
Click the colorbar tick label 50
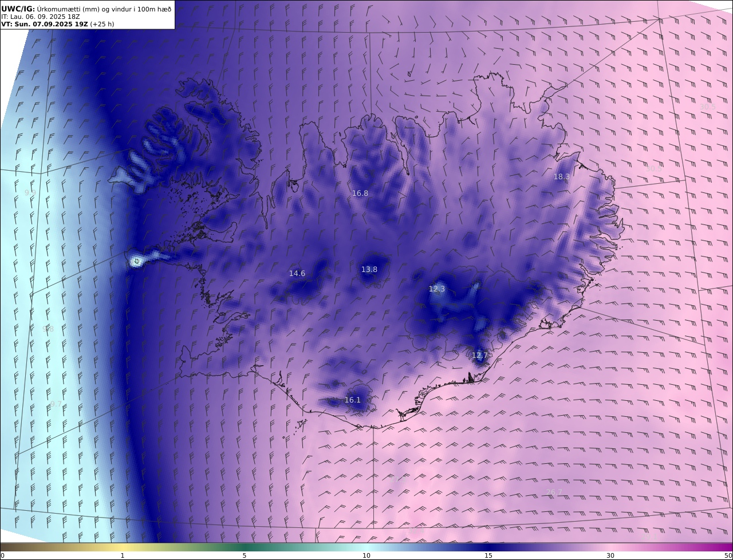(x=728, y=555)
